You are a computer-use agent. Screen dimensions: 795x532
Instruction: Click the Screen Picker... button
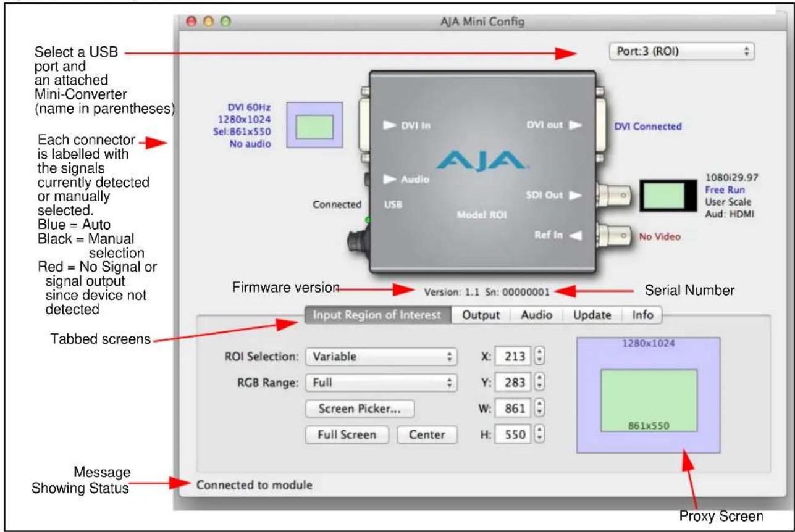[360, 409]
